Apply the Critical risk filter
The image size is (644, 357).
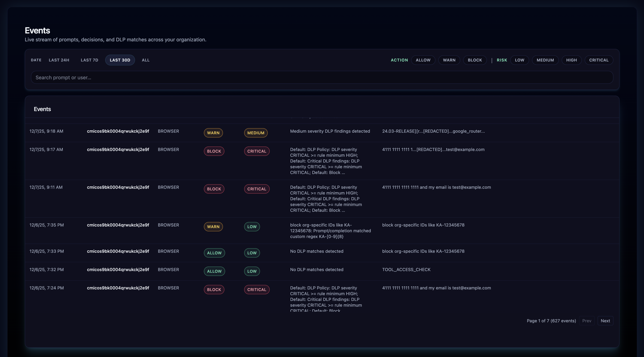coord(599,60)
